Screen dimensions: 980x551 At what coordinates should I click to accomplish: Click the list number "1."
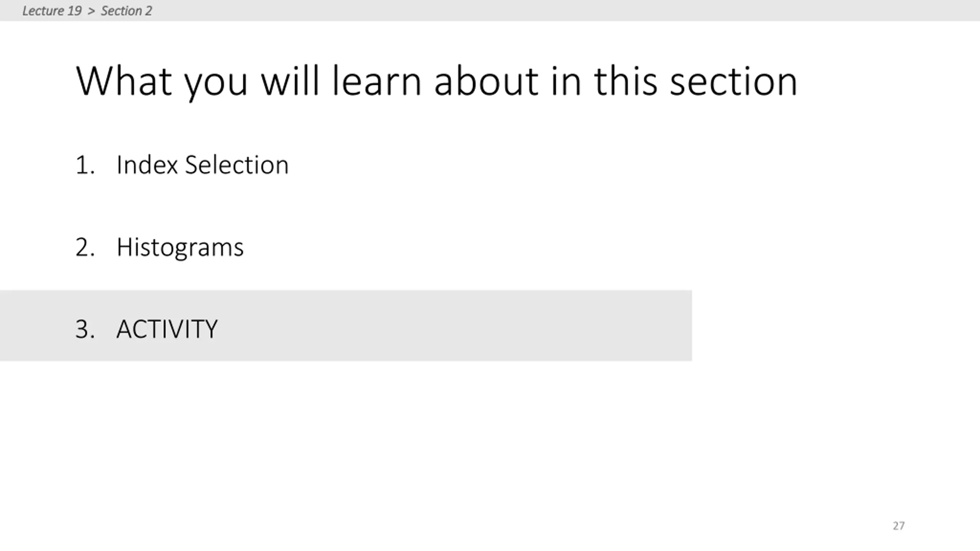pyautogui.click(x=85, y=165)
